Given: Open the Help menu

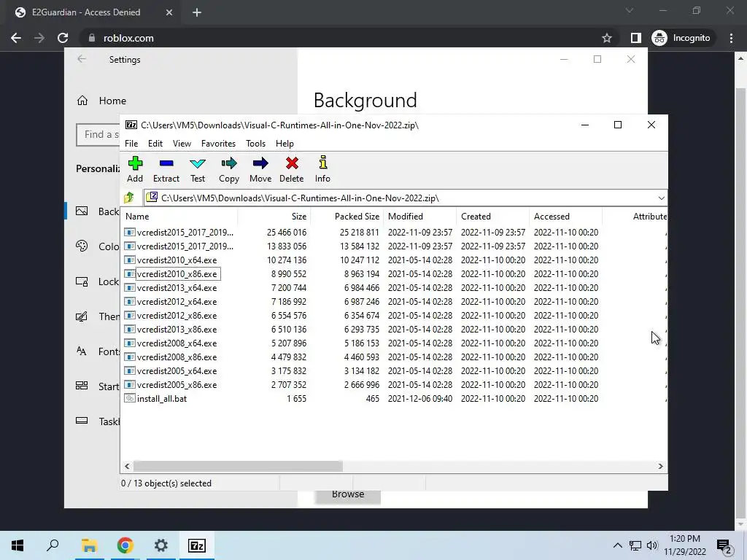Looking at the screenshot, I should [285, 144].
